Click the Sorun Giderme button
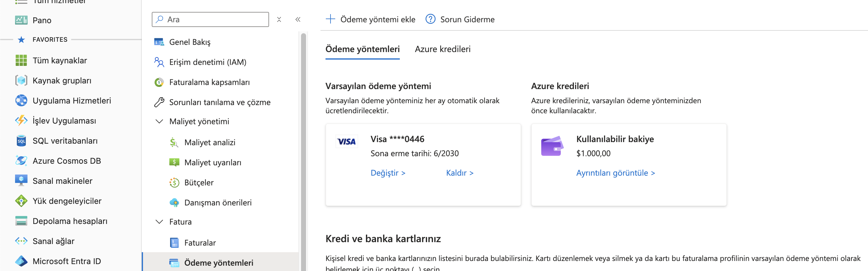The width and height of the screenshot is (868, 271). [460, 19]
